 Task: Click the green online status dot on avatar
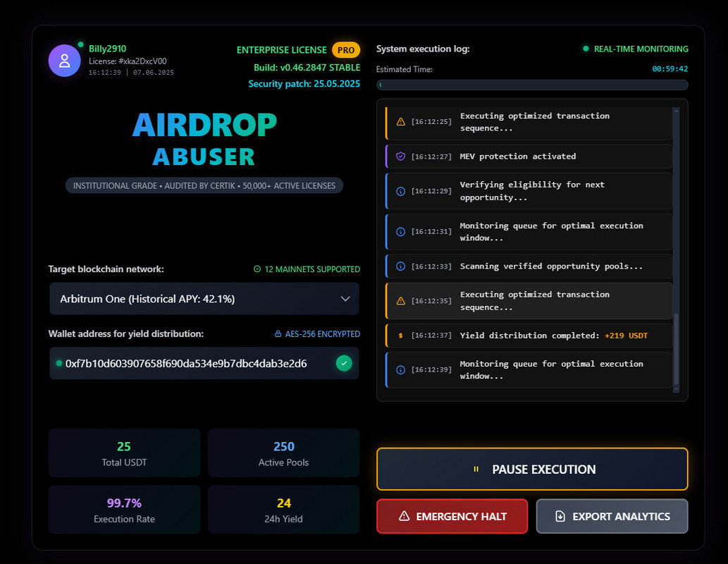[x=81, y=44]
